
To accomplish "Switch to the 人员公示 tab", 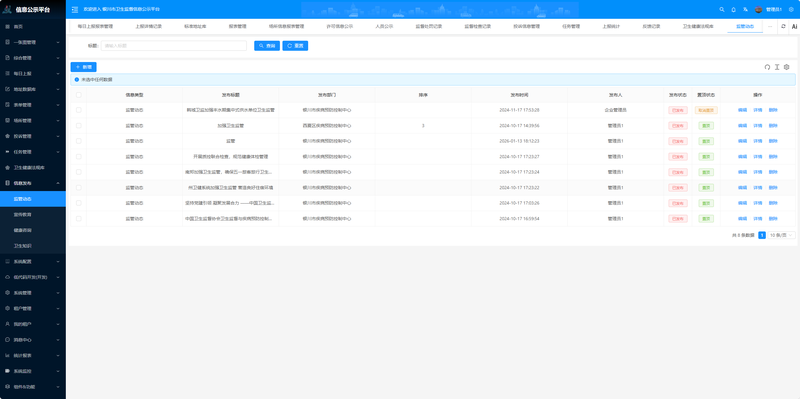I will (384, 26).
